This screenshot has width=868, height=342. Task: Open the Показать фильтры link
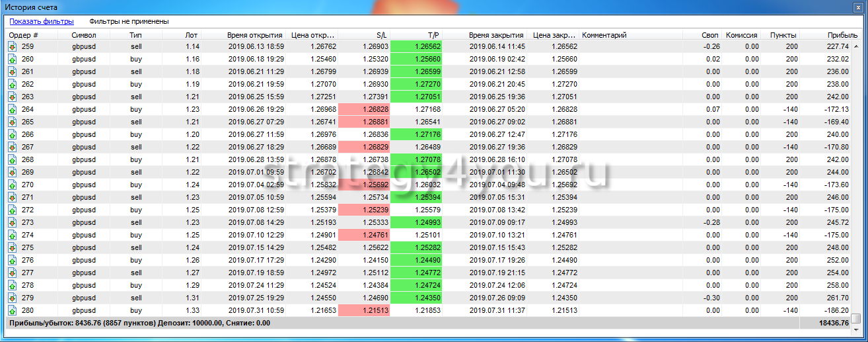(42, 22)
